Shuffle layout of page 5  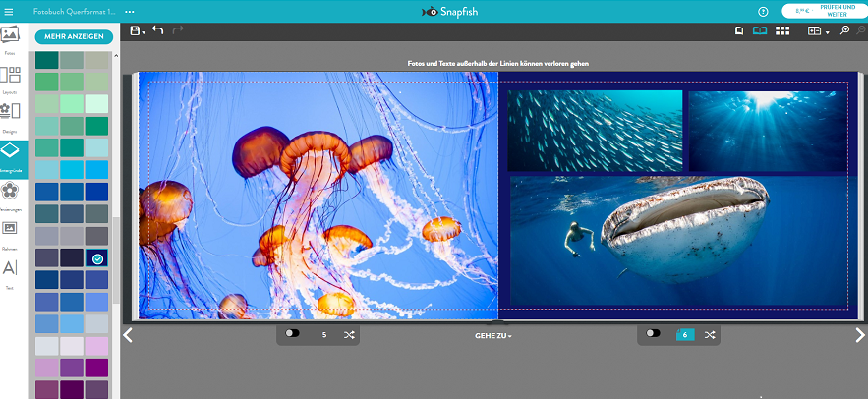click(x=349, y=335)
